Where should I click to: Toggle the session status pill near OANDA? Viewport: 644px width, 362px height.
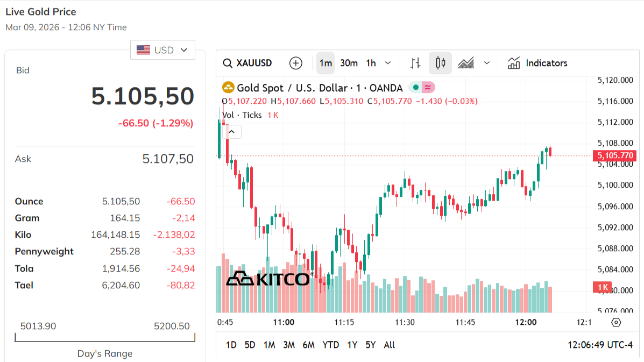click(427, 87)
